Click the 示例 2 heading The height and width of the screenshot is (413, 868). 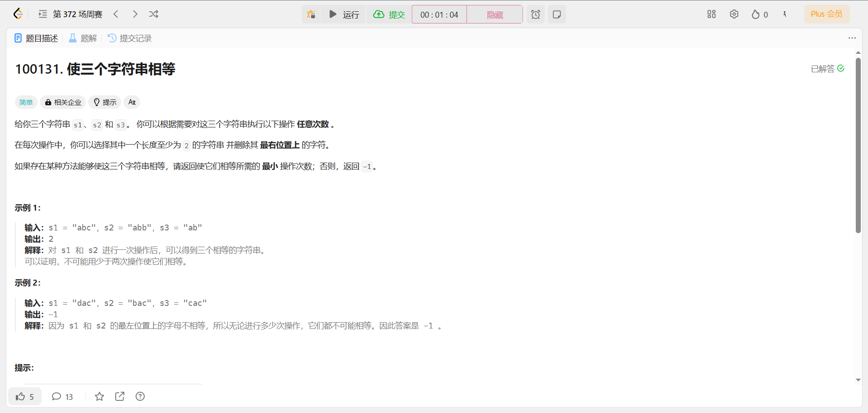click(28, 283)
